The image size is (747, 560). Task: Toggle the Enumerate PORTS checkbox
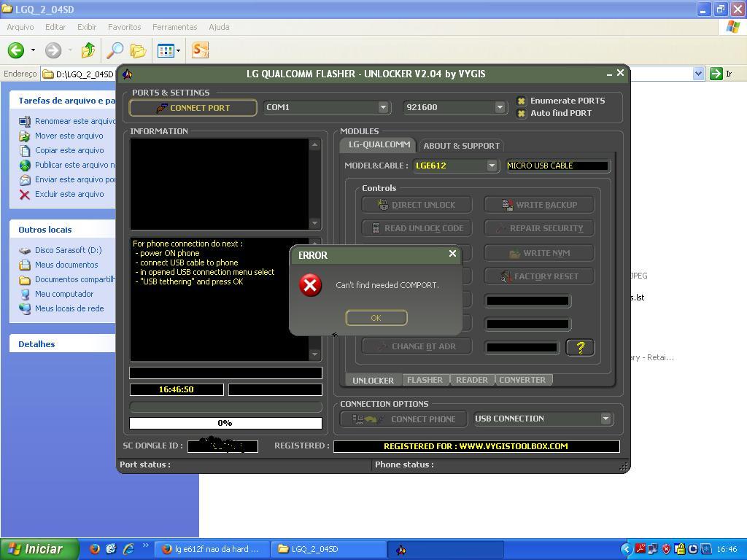coord(521,101)
